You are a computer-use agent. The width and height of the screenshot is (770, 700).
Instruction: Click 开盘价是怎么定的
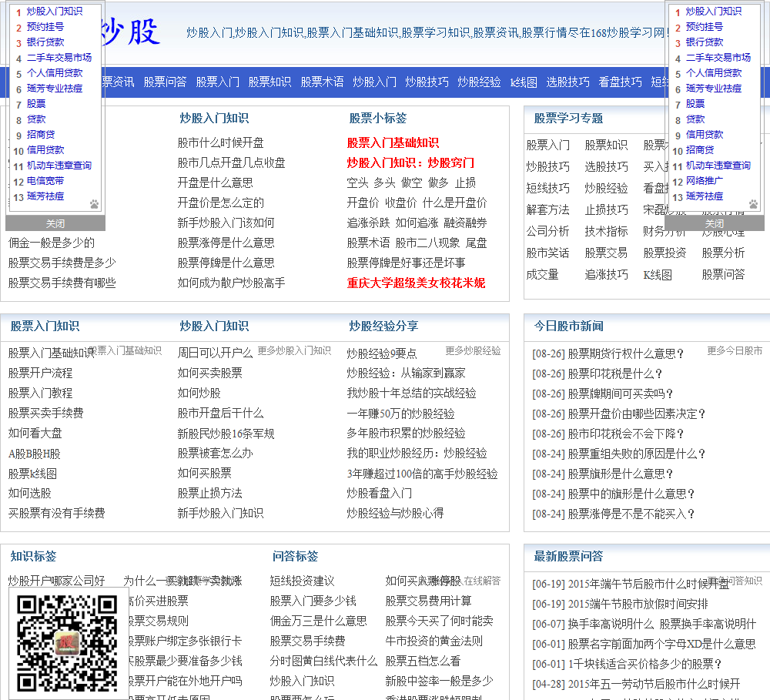coord(220,203)
